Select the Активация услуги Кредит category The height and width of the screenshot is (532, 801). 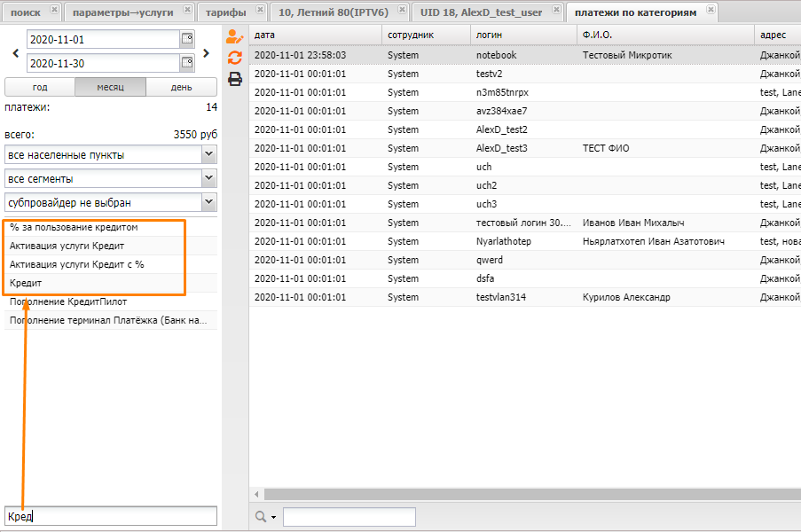point(67,246)
